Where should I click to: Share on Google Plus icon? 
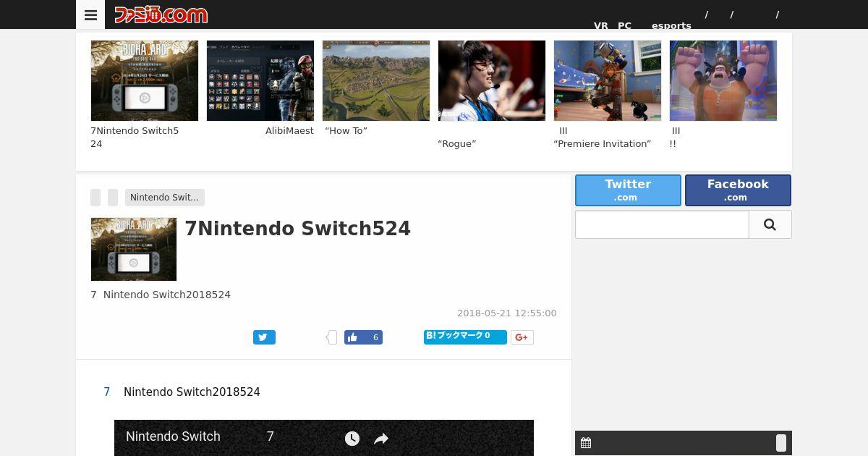522,337
